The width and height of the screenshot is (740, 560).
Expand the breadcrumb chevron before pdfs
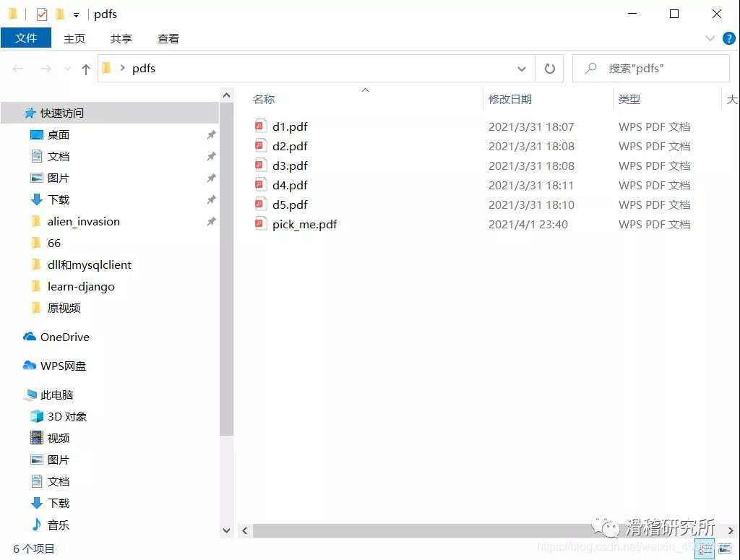(x=123, y=68)
